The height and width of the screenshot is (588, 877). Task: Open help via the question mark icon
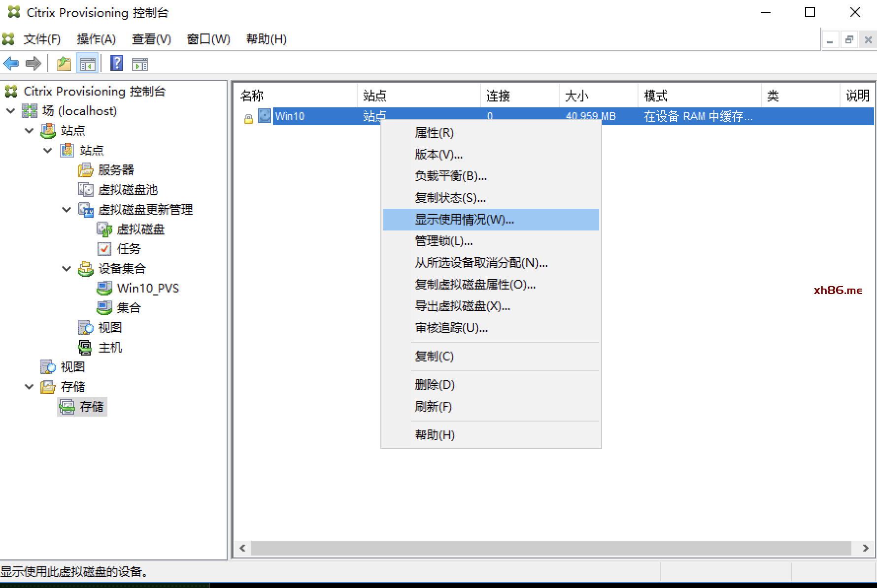[x=117, y=64]
